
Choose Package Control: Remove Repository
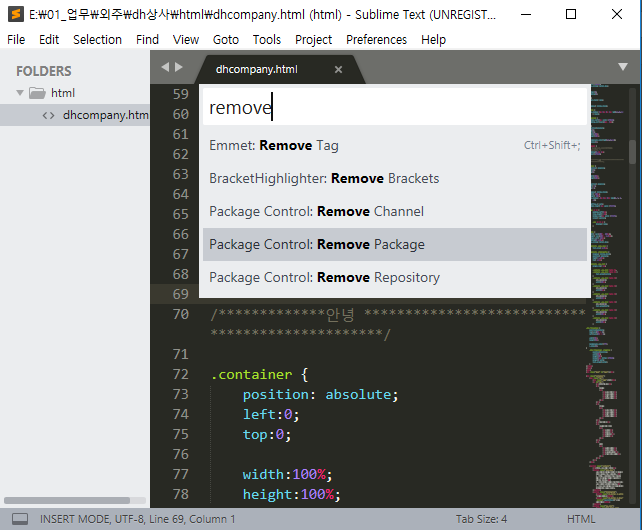(x=395, y=277)
